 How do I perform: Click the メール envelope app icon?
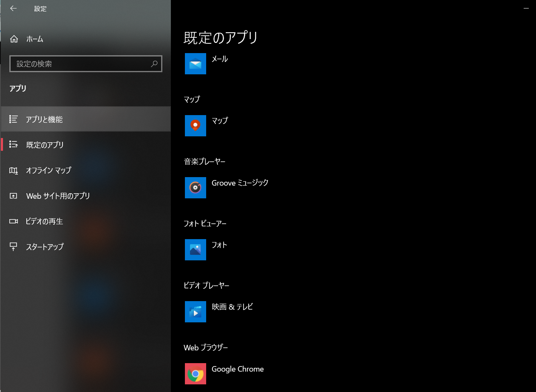coord(196,64)
